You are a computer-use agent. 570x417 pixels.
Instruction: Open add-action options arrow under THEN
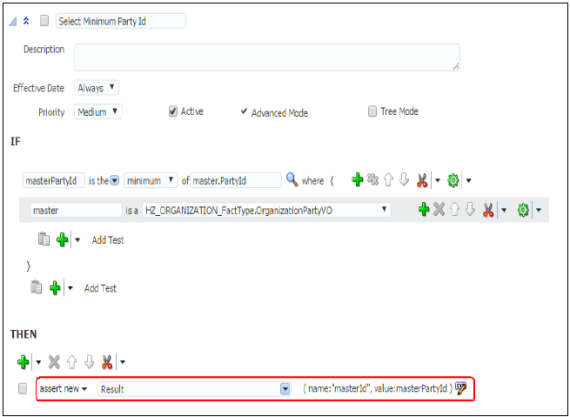39,362
